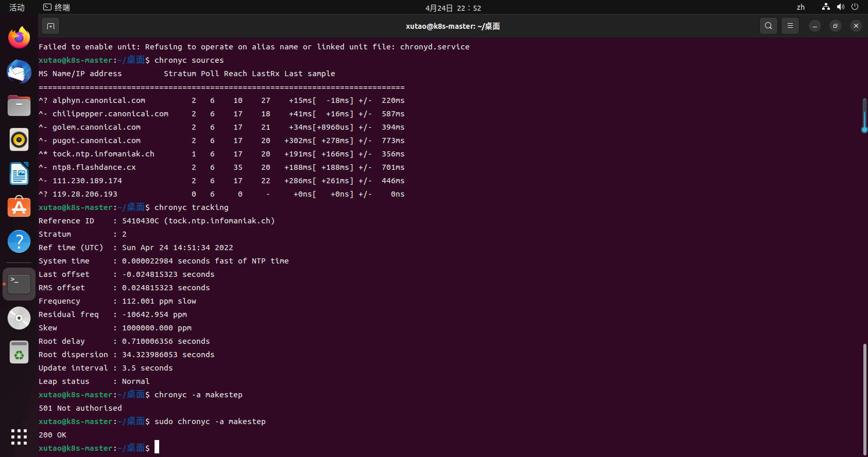868x457 pixels.
Task: Click the 'chronyc sources' command text
Action: (x=189, y=60)
